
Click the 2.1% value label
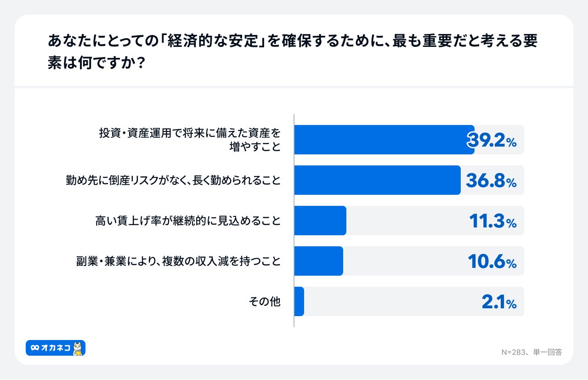499,302
